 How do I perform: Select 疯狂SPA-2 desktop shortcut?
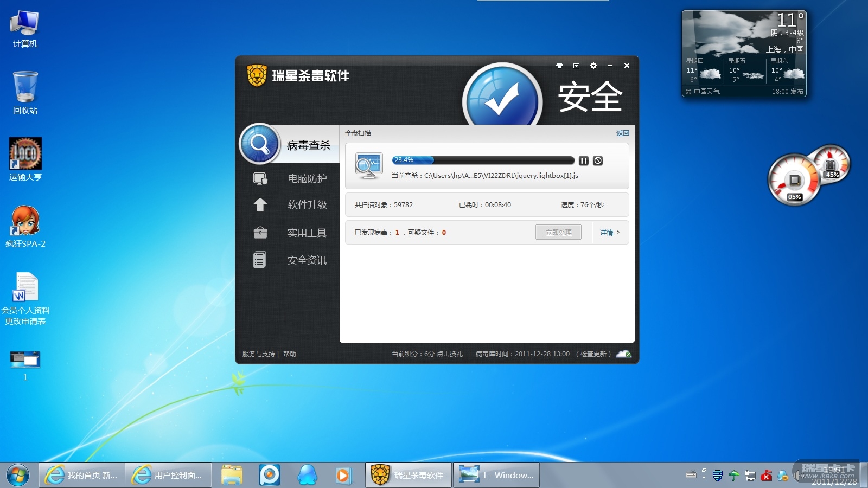click(x=25, y=227)
